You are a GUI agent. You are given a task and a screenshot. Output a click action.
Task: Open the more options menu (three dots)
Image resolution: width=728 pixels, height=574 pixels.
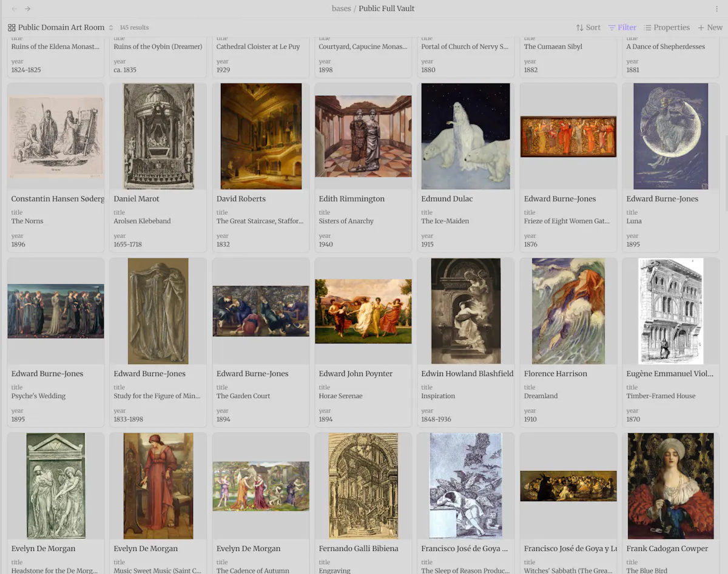(716, 8)
